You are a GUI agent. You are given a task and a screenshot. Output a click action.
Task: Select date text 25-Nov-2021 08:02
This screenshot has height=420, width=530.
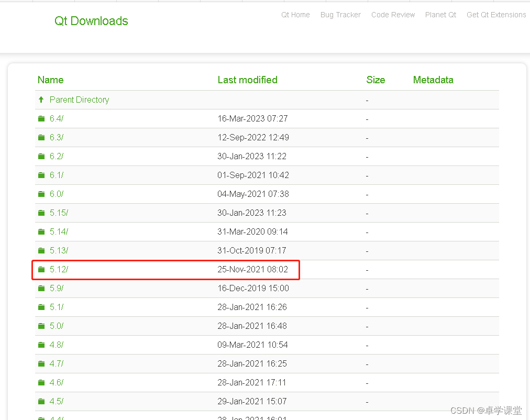click(x=253, y=270)
